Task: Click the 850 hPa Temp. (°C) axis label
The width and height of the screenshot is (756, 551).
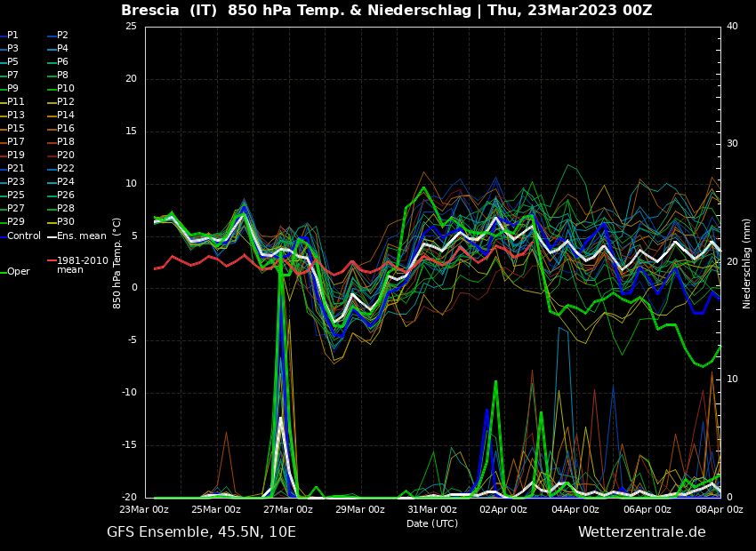Action: pyautogui.click(x=117, y=263)
